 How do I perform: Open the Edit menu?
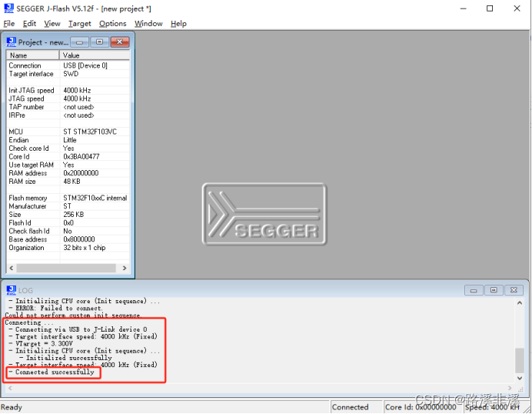[x=29, y=23]
